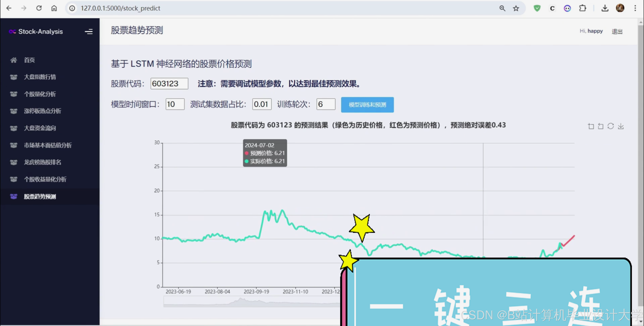Go to 大盘指数行情 in the sidebar
This screenshot has width=644, height=326.
coord(40,77)
